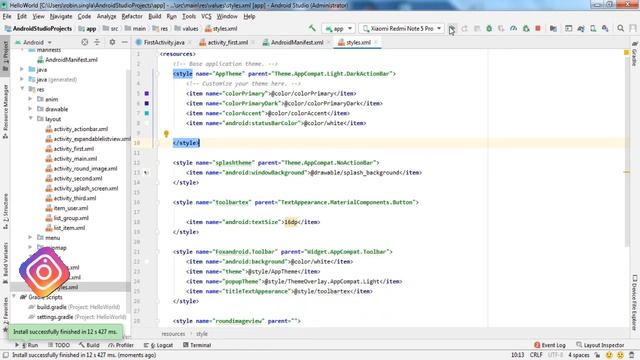Viewport: 640px width, 360px height.
Task: Click the Make Project hammer icon
Action: (312, 28)
